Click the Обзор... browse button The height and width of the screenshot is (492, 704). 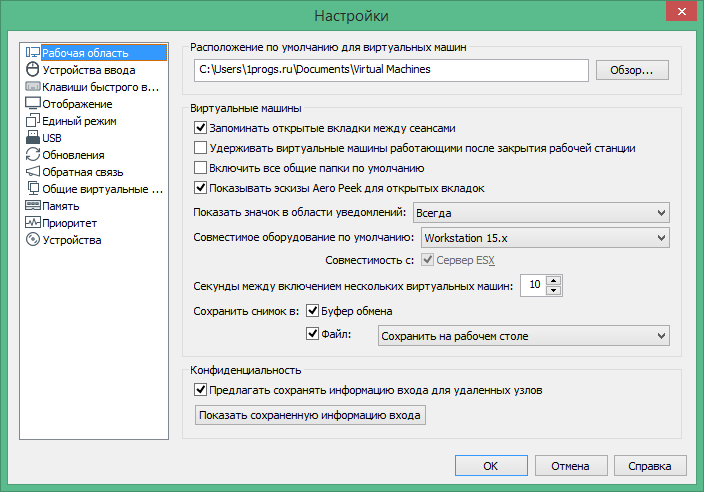tap(632, 70)
